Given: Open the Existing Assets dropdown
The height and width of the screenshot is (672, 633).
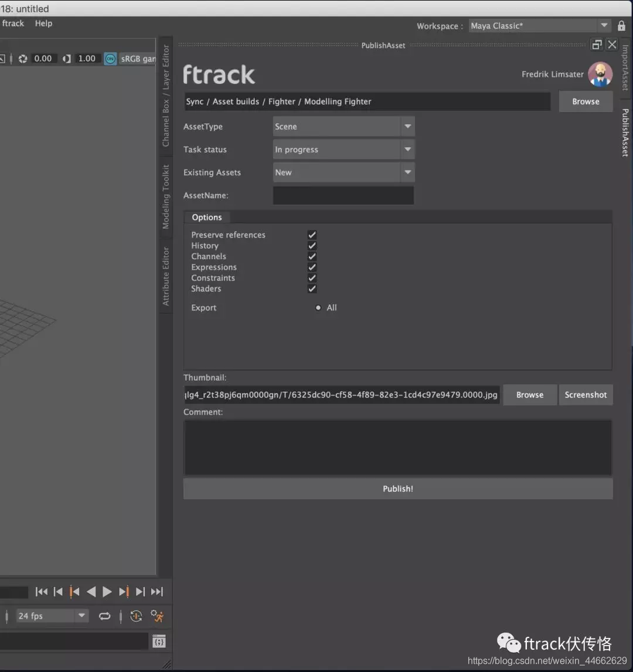Looking at the screenshot, I should [343, 172].
